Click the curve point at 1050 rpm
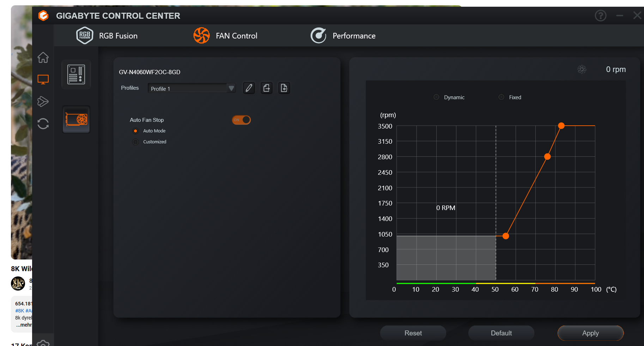644x346 pixels. pos(506,236)
